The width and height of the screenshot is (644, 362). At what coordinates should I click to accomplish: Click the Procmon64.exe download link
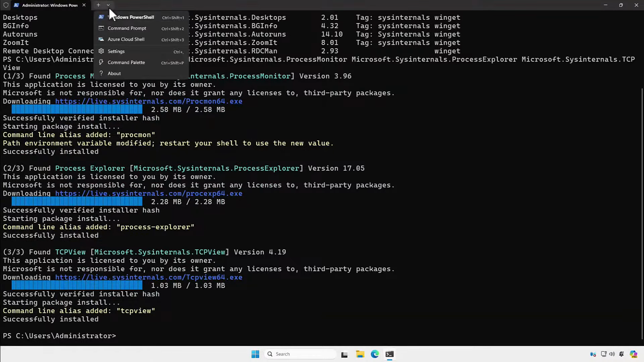tap(149, 101)
